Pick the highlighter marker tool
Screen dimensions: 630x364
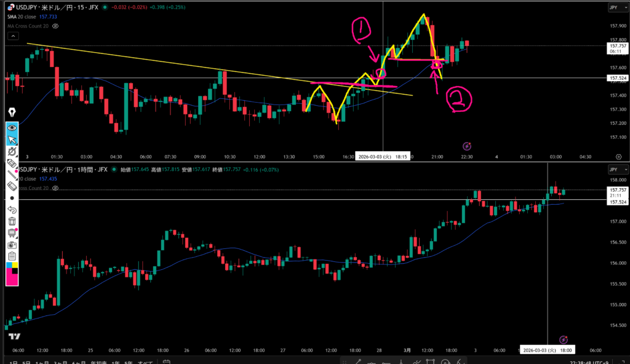point(12,163)
